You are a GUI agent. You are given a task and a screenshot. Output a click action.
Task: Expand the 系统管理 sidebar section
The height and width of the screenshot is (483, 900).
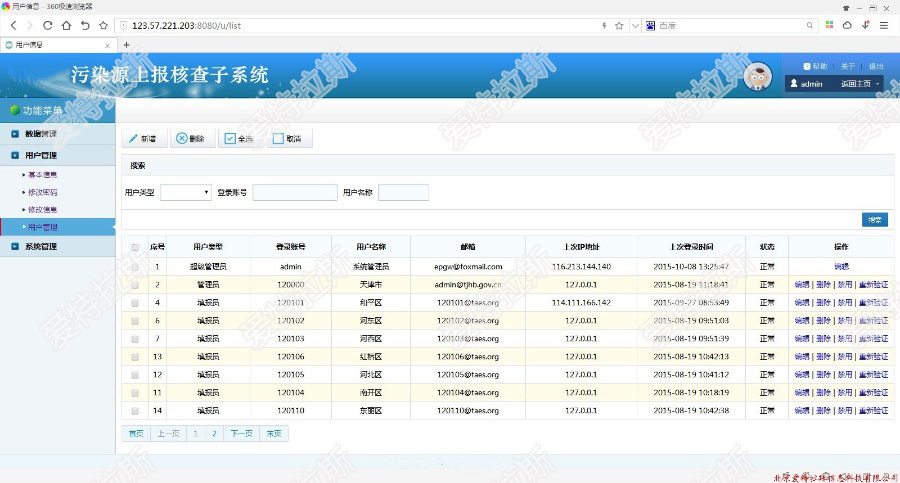click(41, 246)
